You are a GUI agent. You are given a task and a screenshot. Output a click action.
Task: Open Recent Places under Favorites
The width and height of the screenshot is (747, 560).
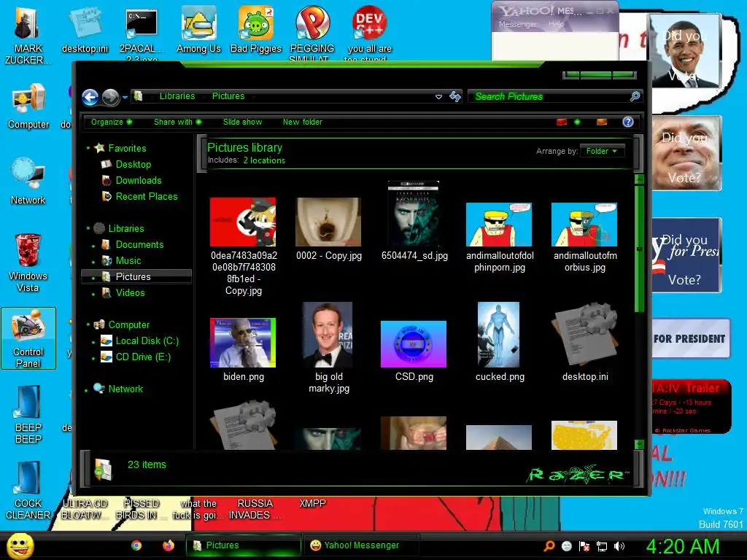[x=146, y=196]
